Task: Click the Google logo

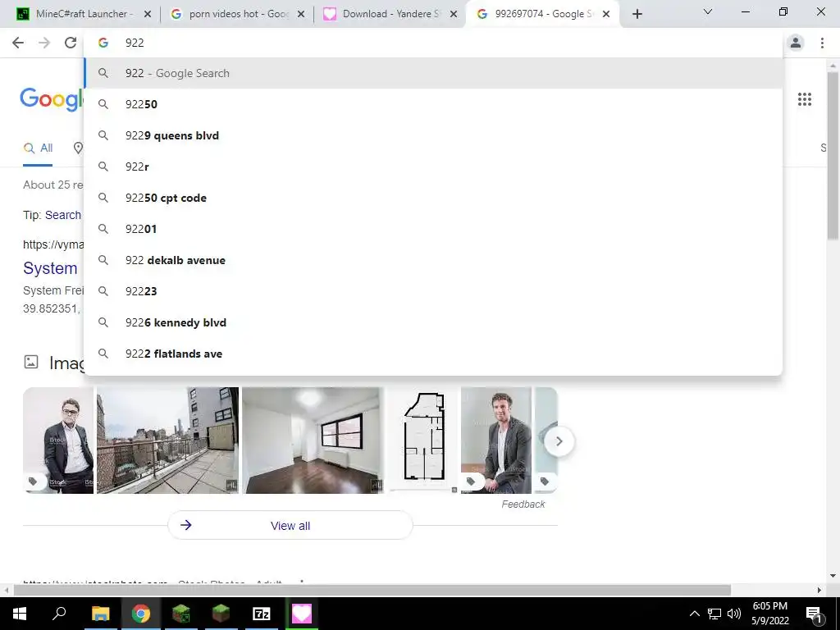Action: [x=52, y=99]
